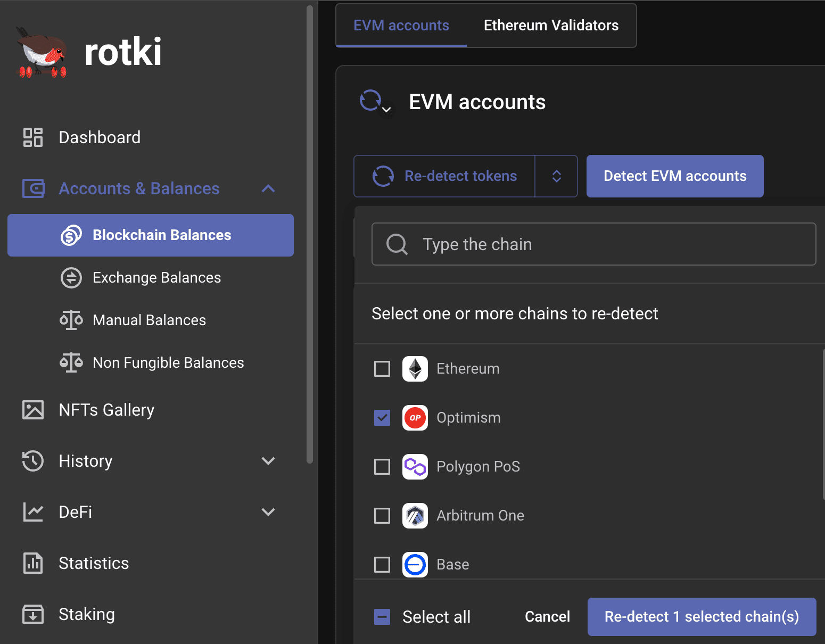Open Exchange Balances page
Screen dimensions: 825x644
pyautogui.click(x=151, y=278)
